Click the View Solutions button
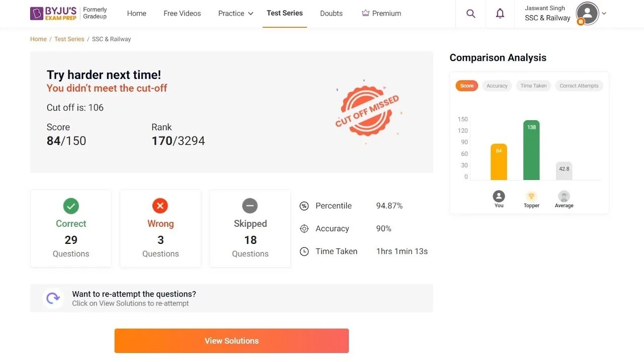Screen dimensions: 644x362 tap(231, 341)
